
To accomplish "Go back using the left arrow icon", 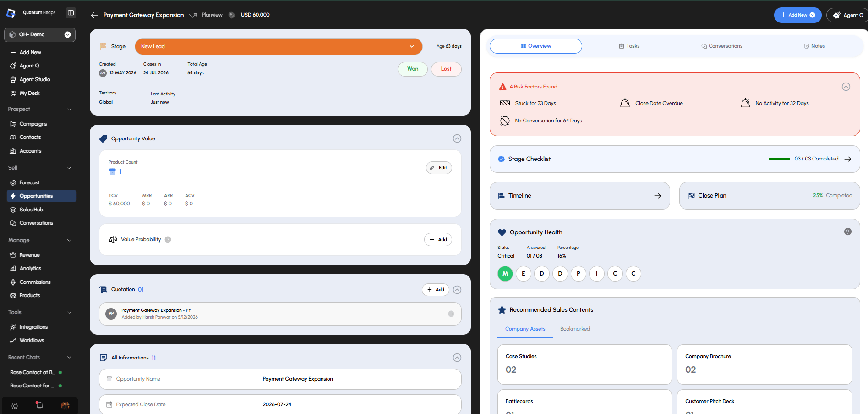I will pyautogui.click(x=94, y=15).
